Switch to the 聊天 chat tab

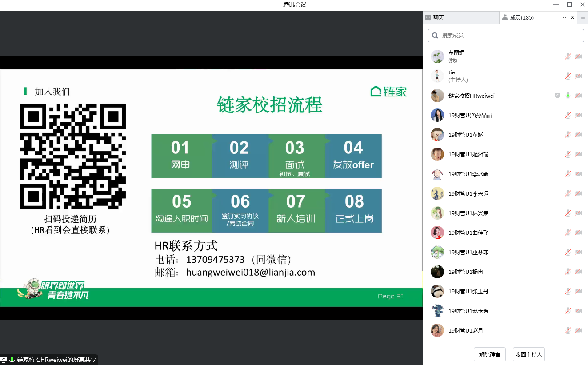point(461,18)
